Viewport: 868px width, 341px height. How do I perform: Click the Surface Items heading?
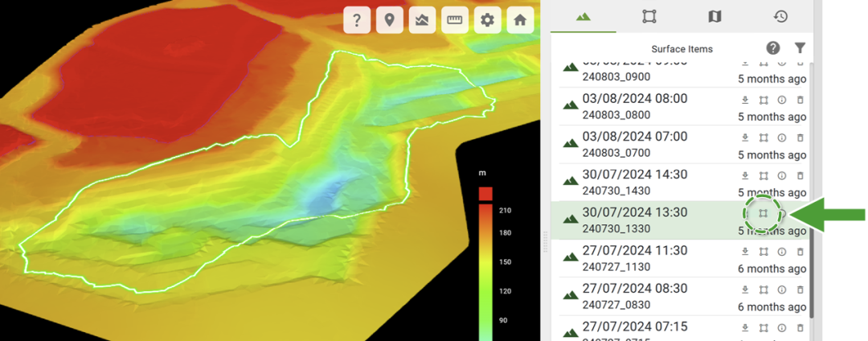(682, 49)
